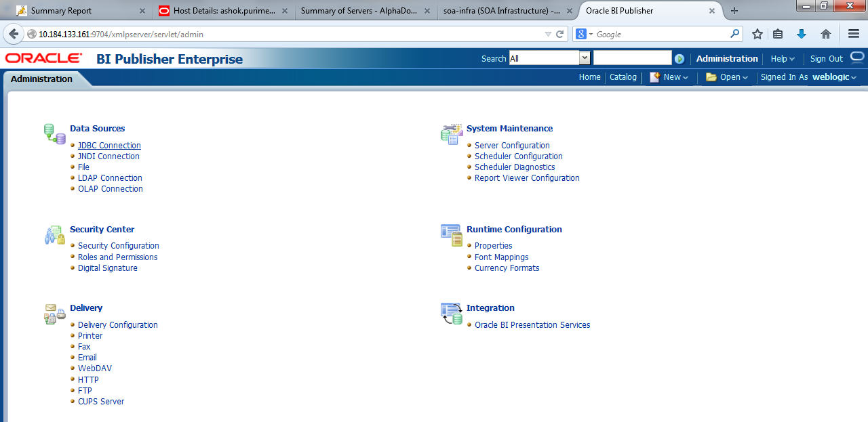Click the green search go button
This screenshot has height=422, width=868.
click(x=679, y=59)
